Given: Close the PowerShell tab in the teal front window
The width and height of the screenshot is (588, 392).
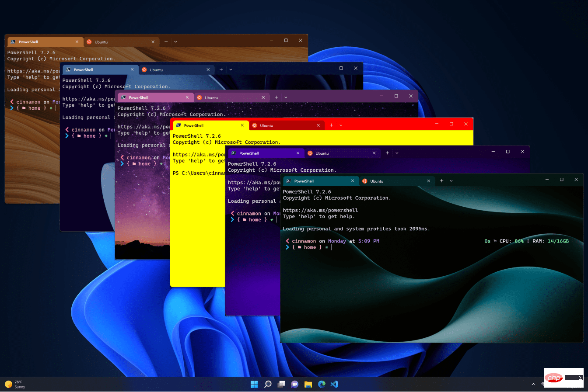Looking at the screenshot, I should tap(353, 181).
